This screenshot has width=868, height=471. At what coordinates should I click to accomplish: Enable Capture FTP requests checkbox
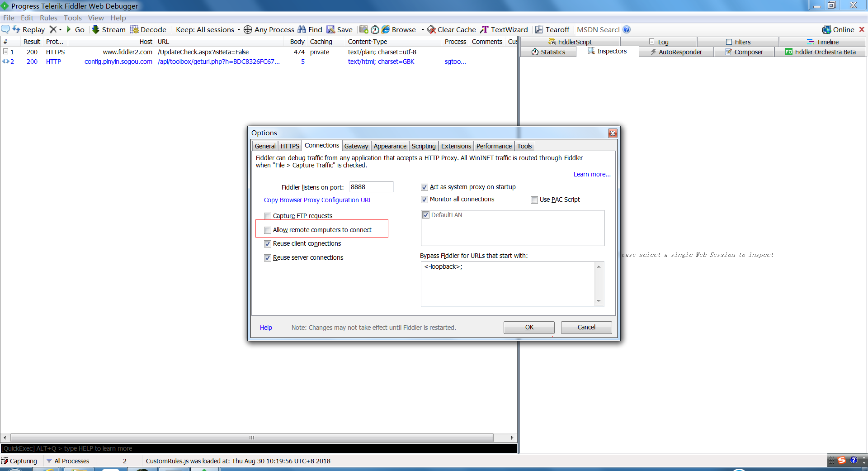pos(268,216)
